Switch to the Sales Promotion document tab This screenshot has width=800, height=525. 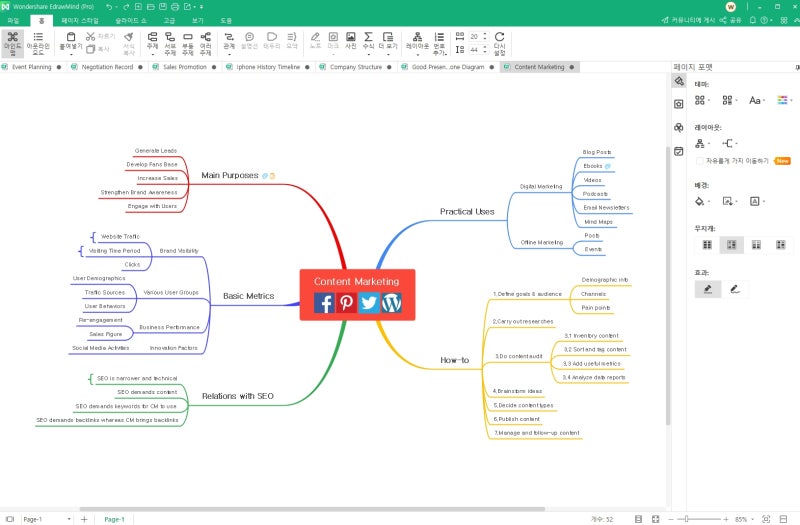[x=185, y=67]
